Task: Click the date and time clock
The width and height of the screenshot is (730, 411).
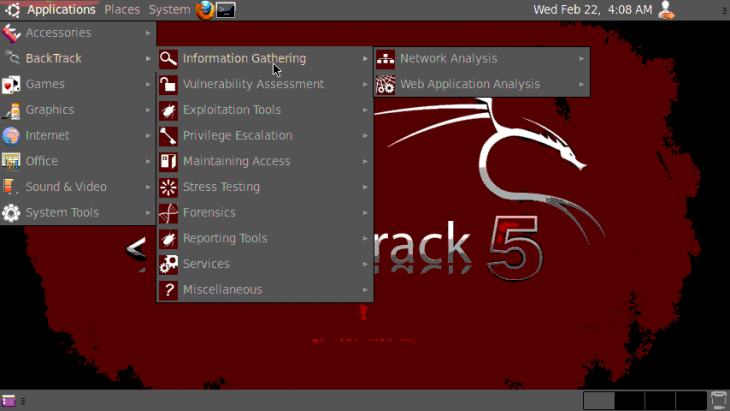Action: 592,10
